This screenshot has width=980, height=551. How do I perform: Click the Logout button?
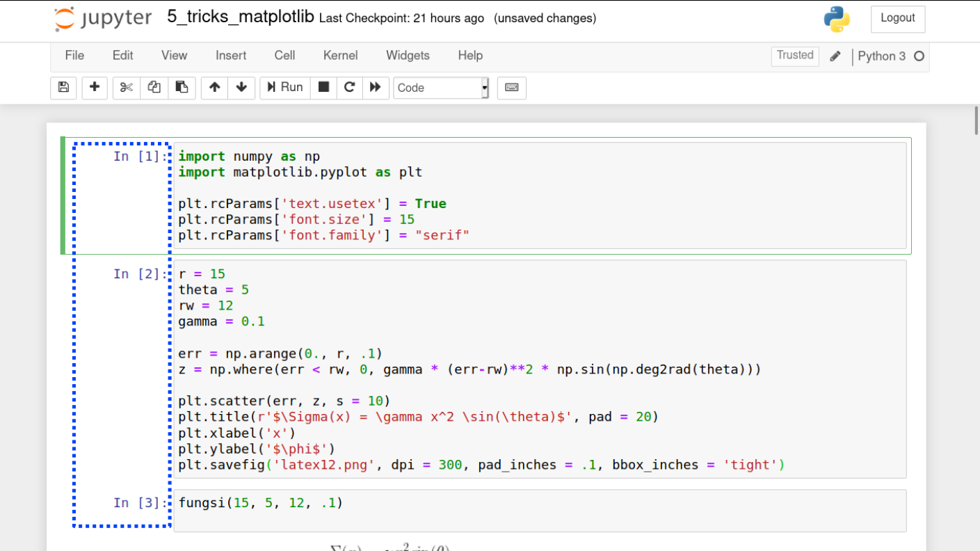click(897, 19)
